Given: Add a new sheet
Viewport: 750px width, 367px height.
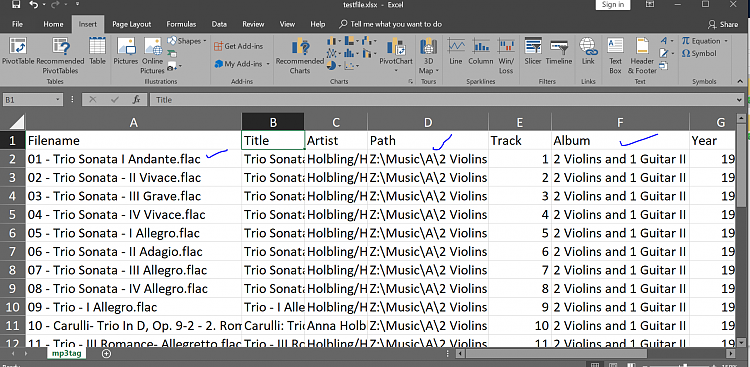Looking at the screenshot, I should click(106, 354).
